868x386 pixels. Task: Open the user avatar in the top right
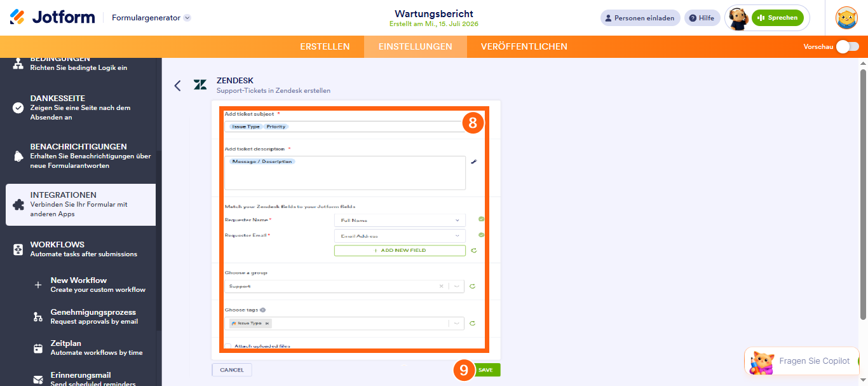[846, 18]
